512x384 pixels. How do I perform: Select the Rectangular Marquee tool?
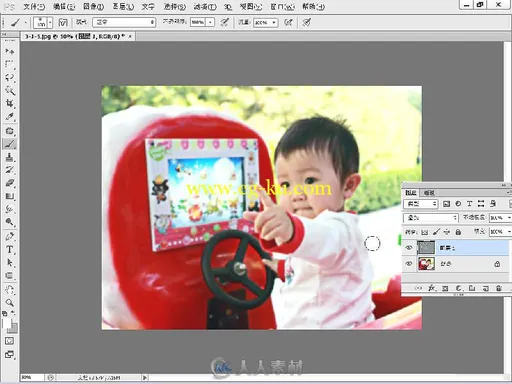(9, 64)
